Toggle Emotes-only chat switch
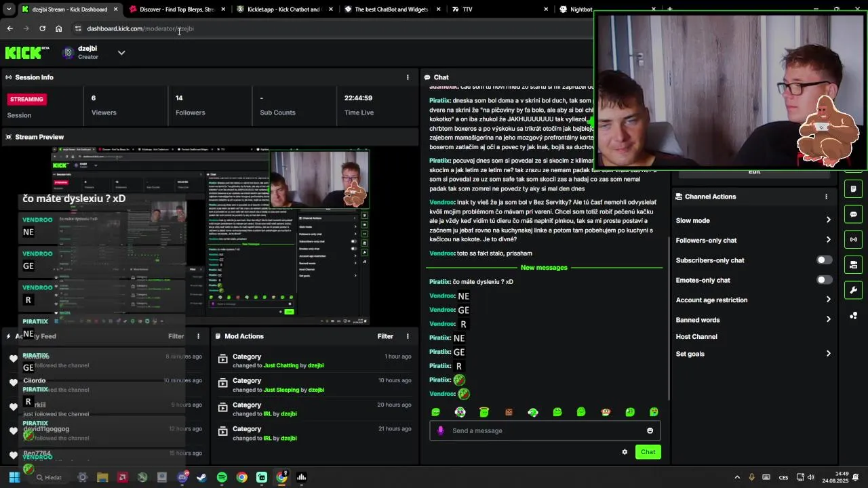The width and height of the screenshot is (868, 488). point(824,280)
